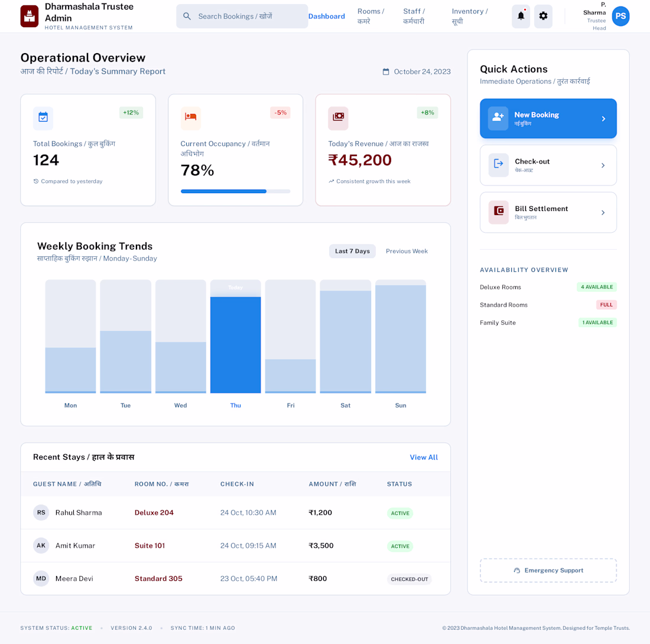650x644 pixels.
Task: Click the Total Bookings calendar-check icon
Action: point(43,118)
